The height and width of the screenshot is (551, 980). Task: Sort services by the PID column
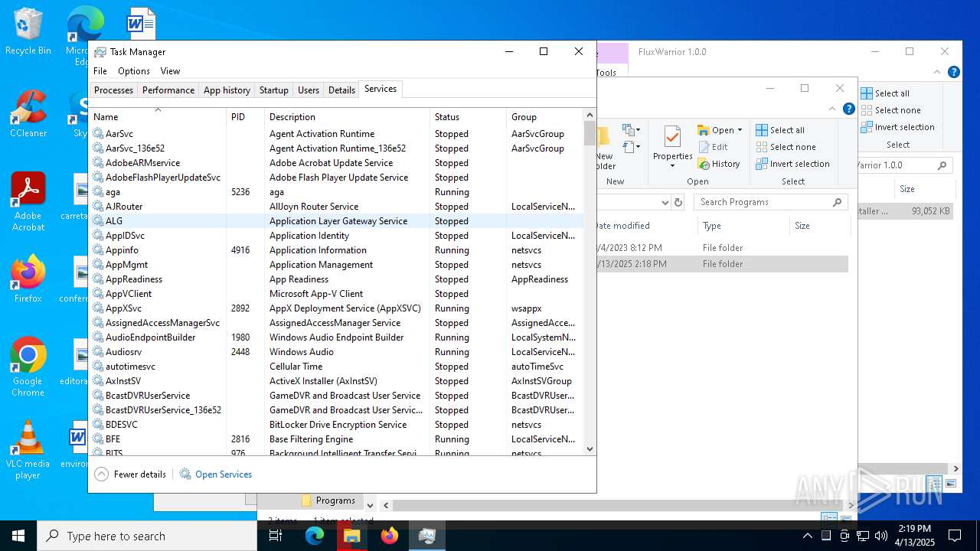pyautogui.click(x=245, y=117)
